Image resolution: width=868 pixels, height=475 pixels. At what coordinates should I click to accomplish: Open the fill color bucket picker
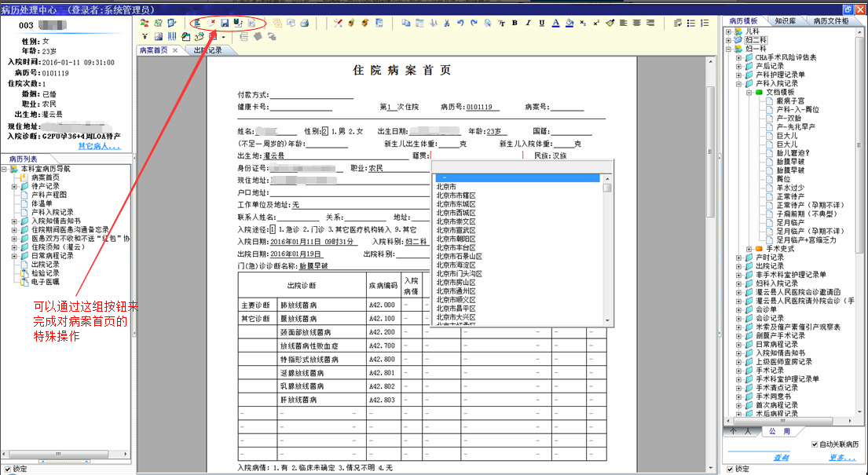coord(569,23)
